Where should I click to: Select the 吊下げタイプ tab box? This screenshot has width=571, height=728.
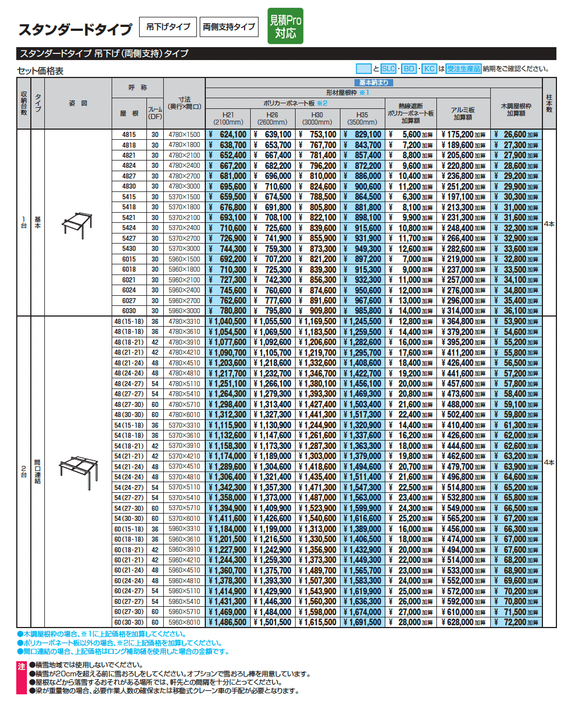coord(168,27)
